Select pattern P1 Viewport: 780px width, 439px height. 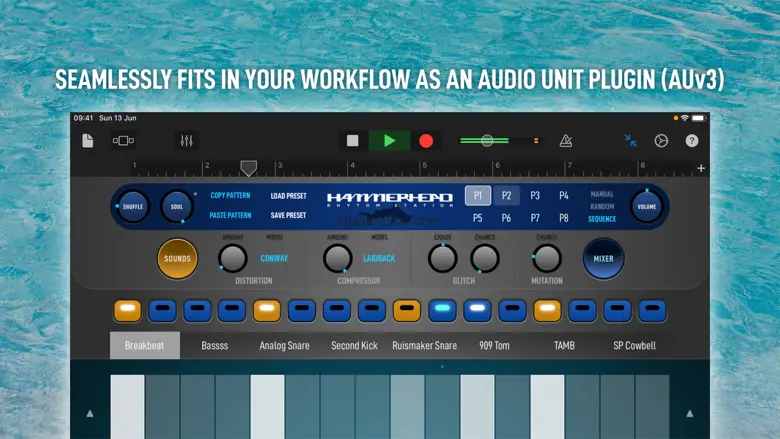point(478,195)
